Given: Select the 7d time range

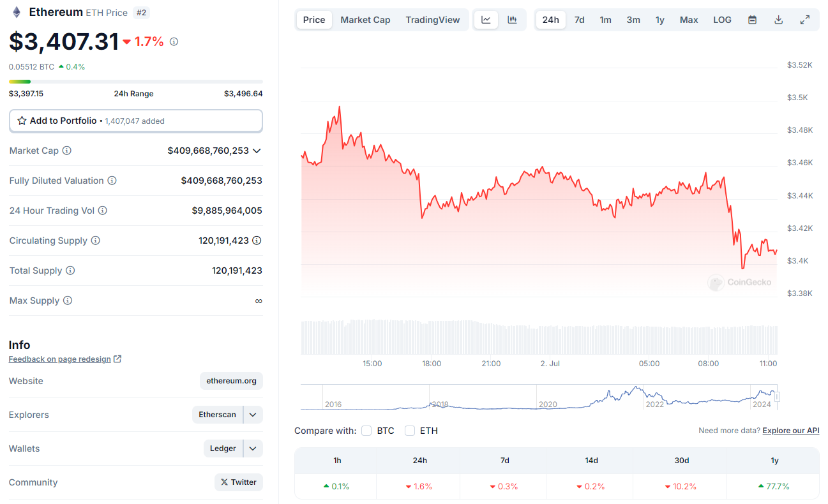Looking at the screenshot, I should pos(579,20).
